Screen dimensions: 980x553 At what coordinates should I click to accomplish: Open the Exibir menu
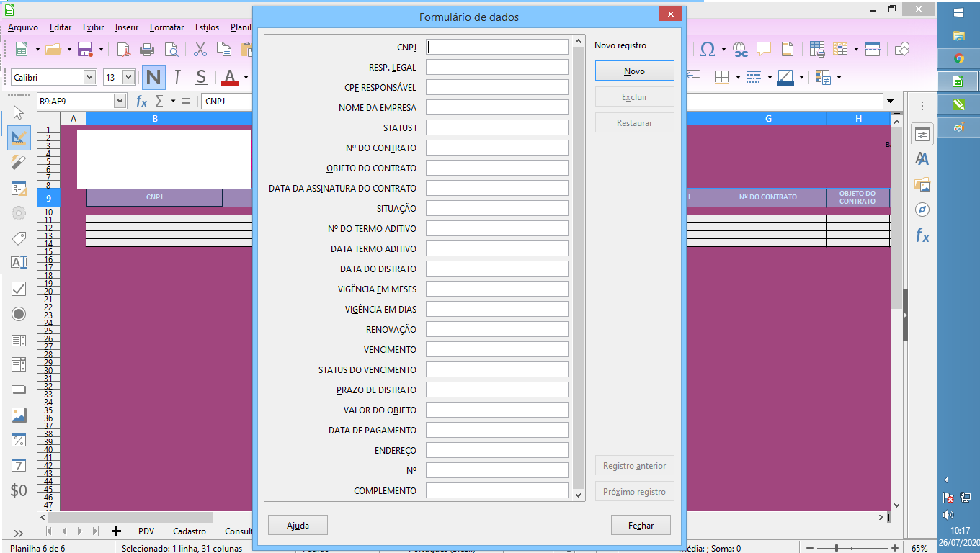[x=94, y=27]
